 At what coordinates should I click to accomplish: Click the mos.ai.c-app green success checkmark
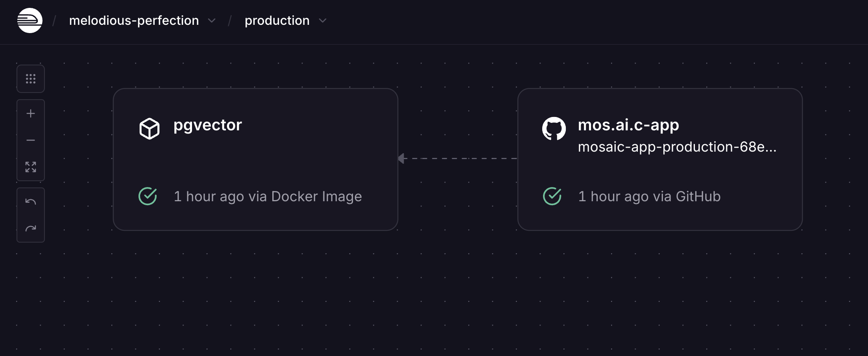tap(552, 196)
